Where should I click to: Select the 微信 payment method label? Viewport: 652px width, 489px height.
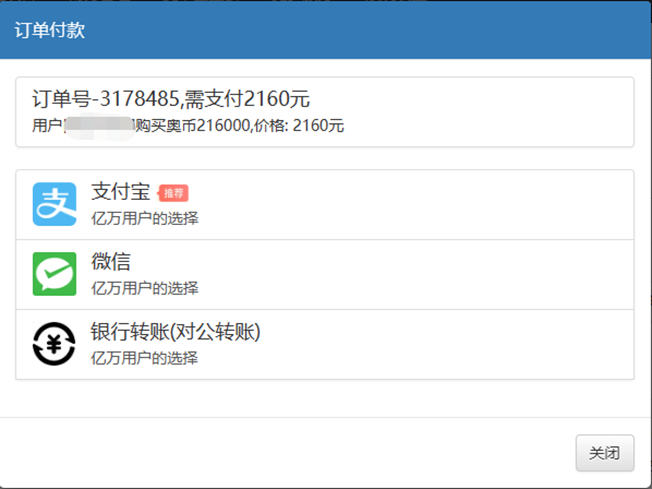[x=111, y=263]
